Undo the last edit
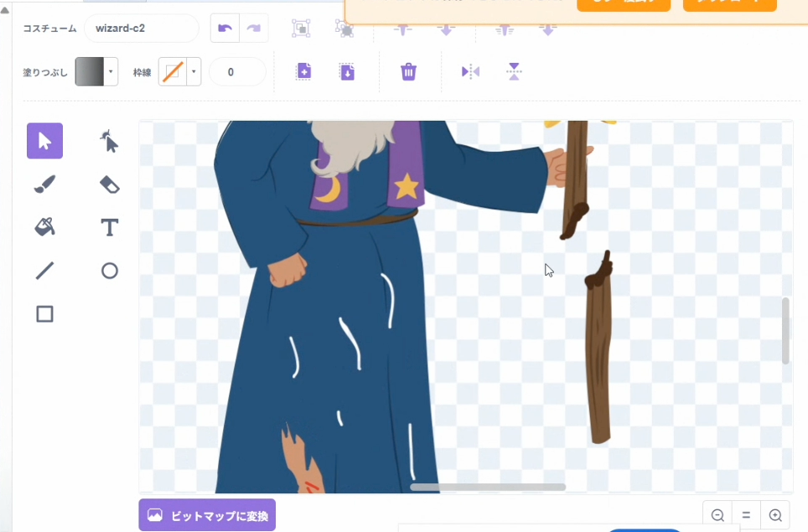808x532 pixels. (x=225, y=28)
